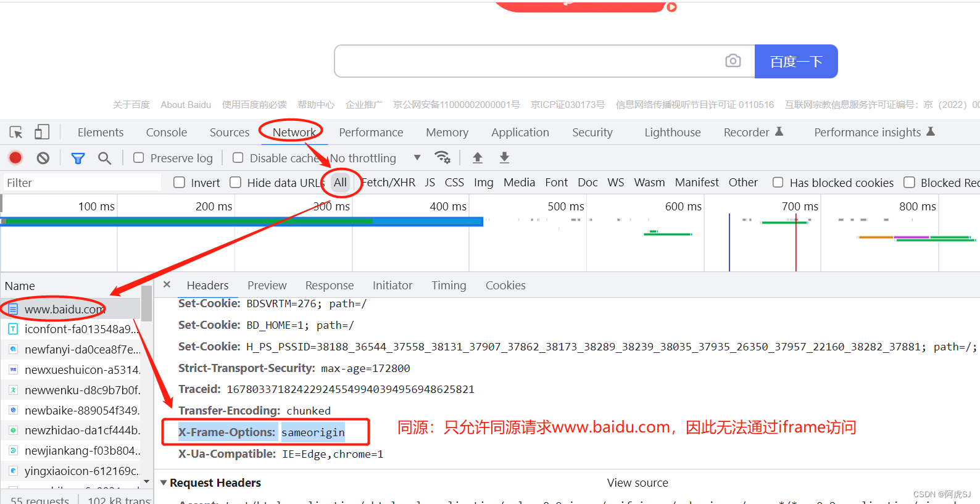Filter requests by JS type
The image size is (980, 504).
point(430,183)
